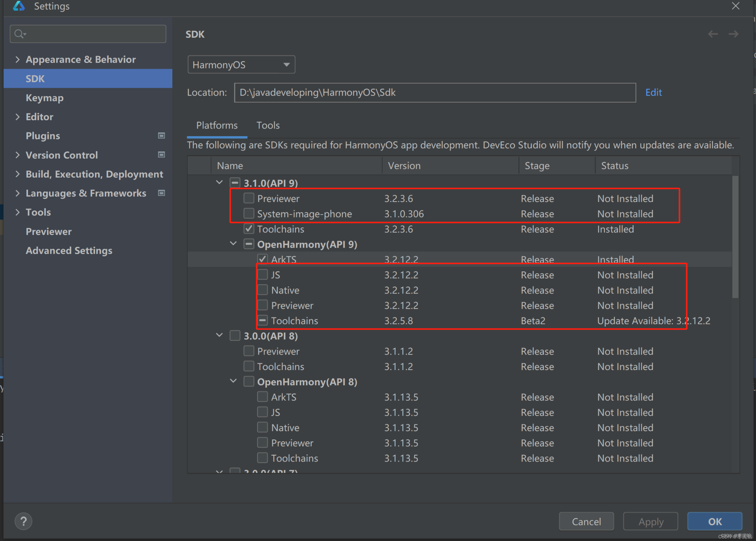
Task: Switch to the Tools tab
Action: (268, 125)
